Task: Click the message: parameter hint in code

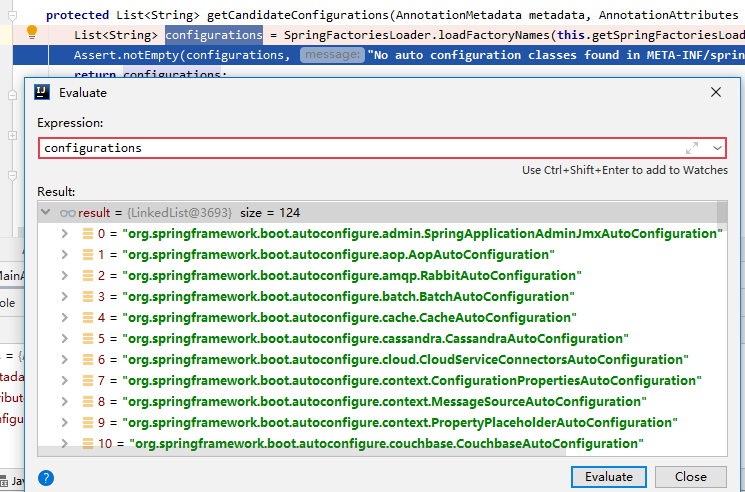Action: (x=332, y=55)
